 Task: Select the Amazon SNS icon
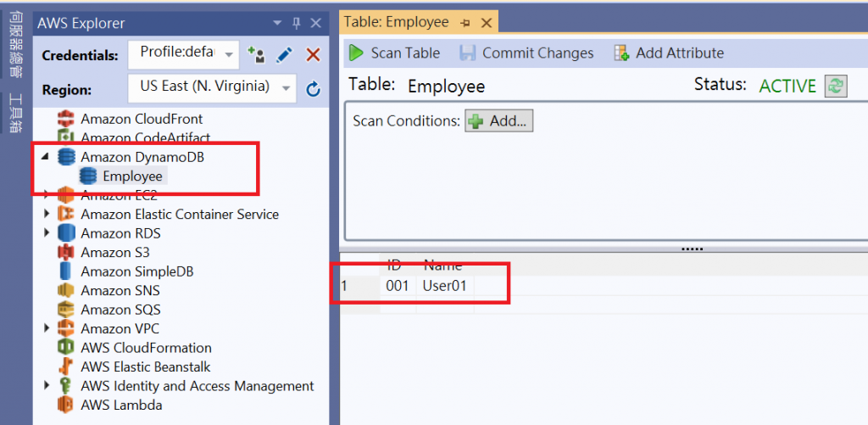pos(66,290)
